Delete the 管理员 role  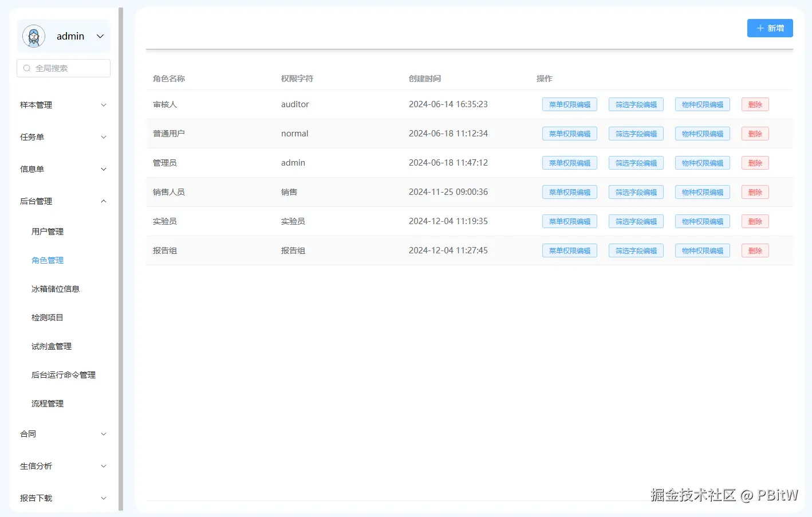point(755,163)
